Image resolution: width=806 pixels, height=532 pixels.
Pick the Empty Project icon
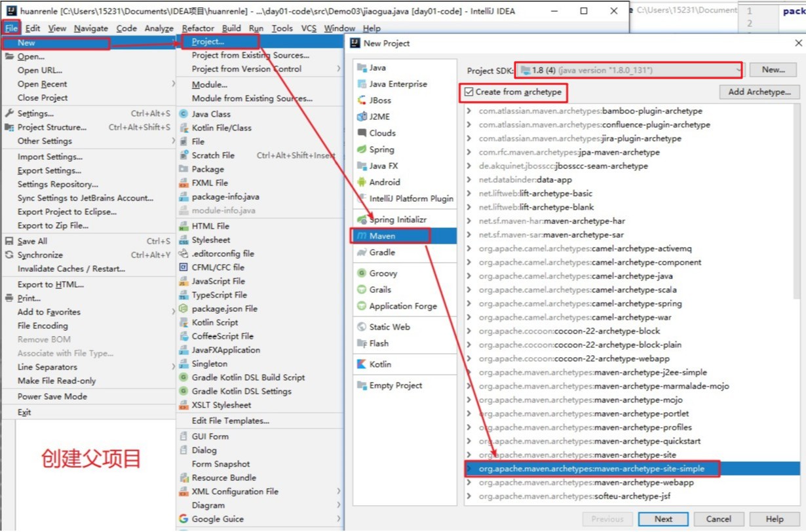362,385
